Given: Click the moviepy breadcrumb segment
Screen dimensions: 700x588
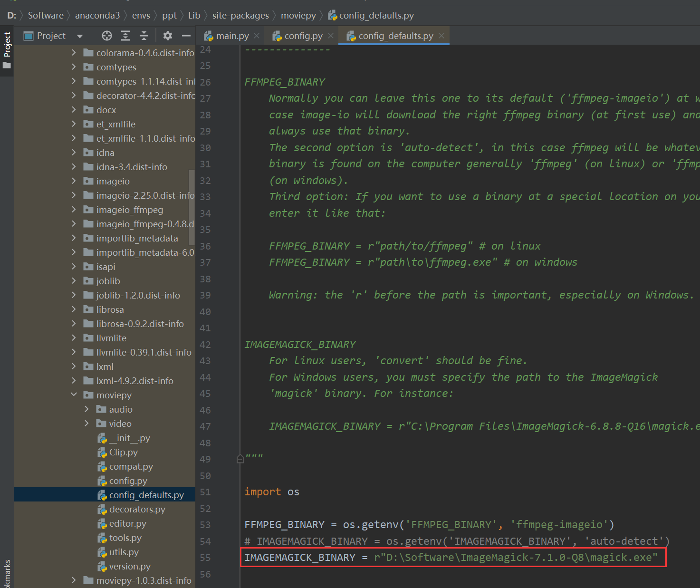Looking at the screenshot, I should [298, 15].
